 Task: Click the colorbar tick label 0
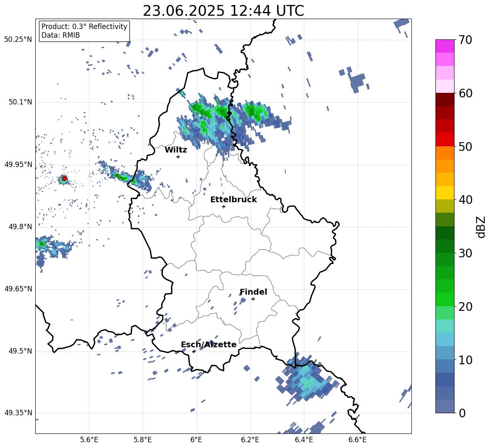pyautogui.click(x=462, y=413)
